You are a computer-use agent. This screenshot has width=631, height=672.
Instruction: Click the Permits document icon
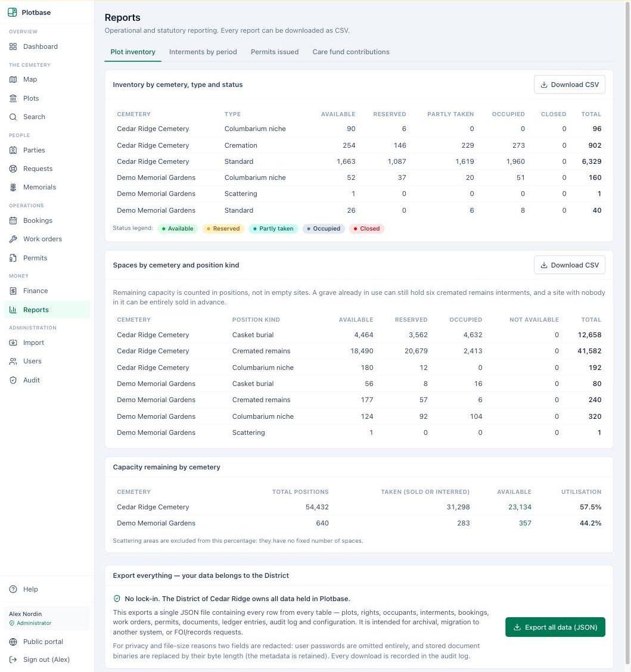[13, 257]
